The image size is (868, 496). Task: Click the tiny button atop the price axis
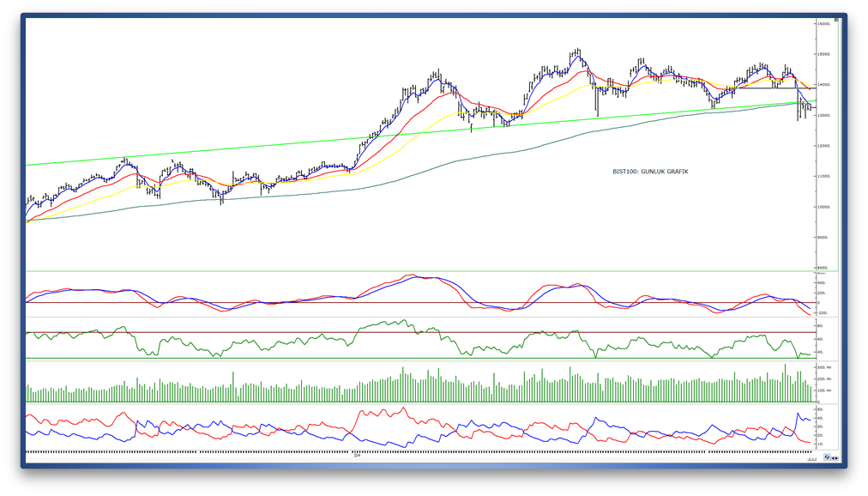pyautogui.click(x=836, y=20)
